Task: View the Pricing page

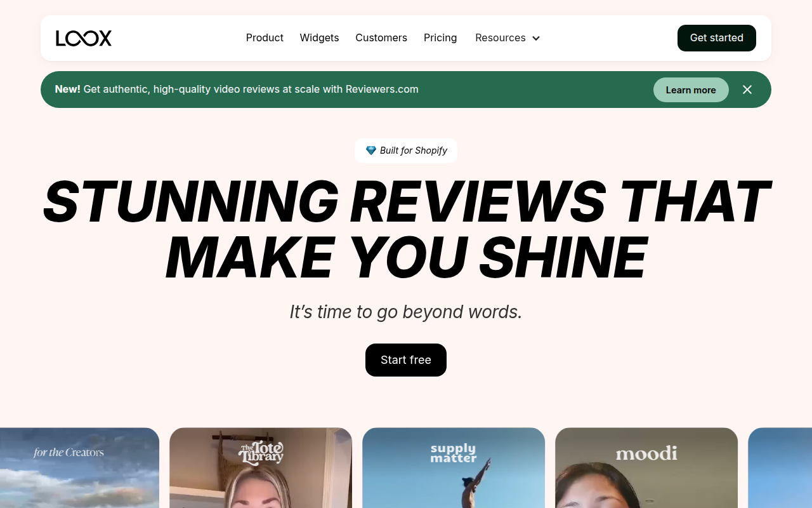Action: 440,38
